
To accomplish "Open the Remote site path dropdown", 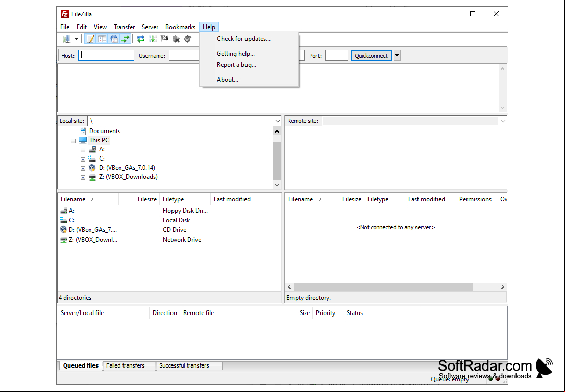I will (x=503, y=121).
